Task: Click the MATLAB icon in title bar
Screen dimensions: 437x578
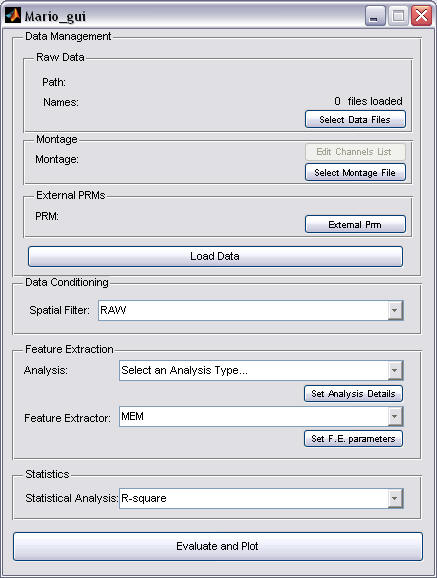Action: pyautogui.click(x=13, y=15)
